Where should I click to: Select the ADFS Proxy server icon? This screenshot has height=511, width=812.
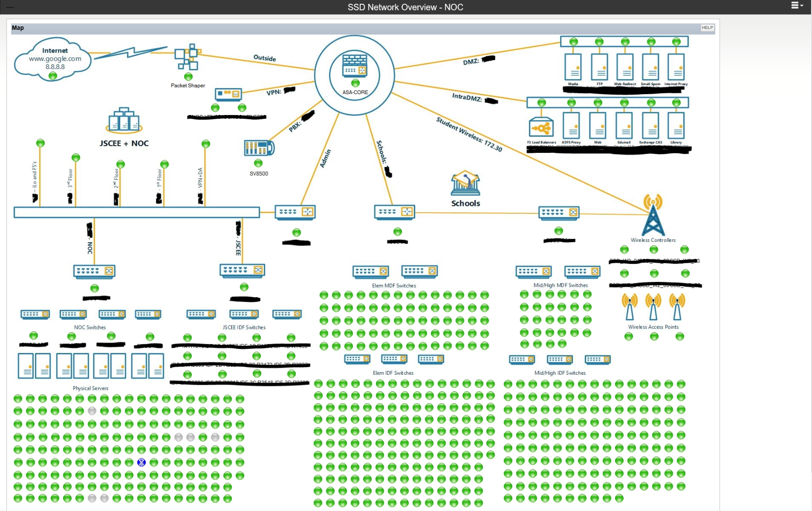[571, 125]
